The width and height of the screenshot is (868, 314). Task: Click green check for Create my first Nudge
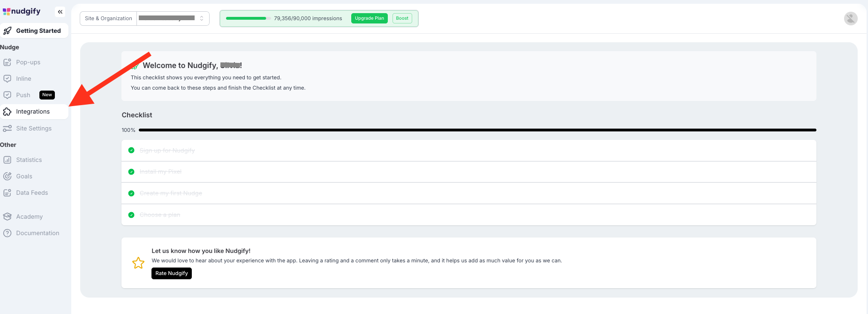(131, 193)
